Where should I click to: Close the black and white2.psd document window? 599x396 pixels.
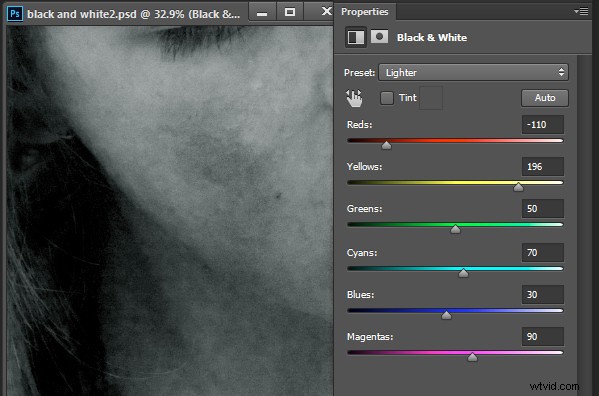326,11
